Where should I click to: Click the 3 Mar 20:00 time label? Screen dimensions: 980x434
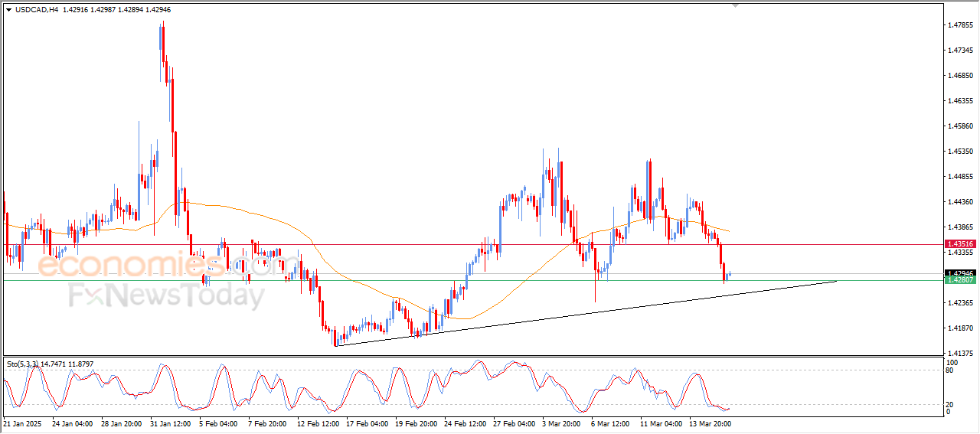pyautogui.click(x=562, y=423)
